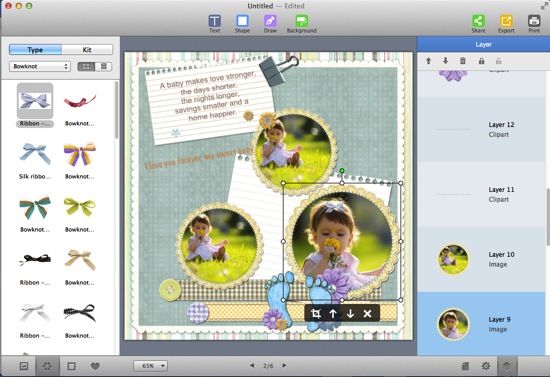Crop the selected photo on canvas
550x377 pixels.
tap(316, 314)
